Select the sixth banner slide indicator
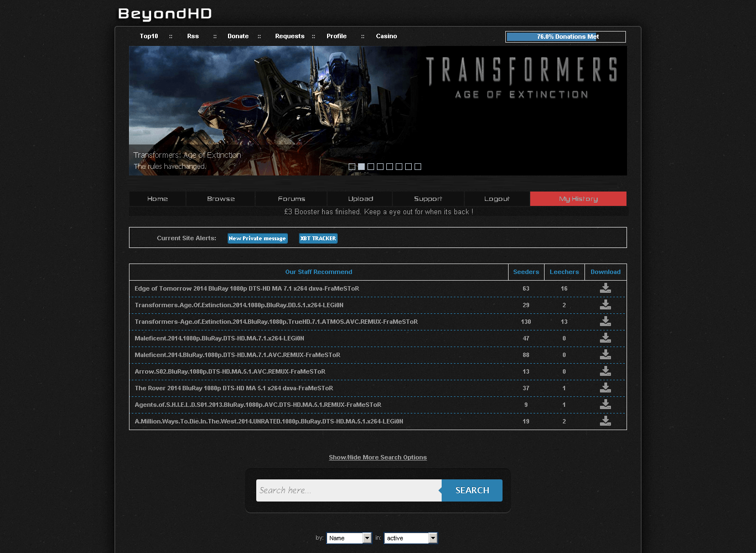Screen dimensions: 756x553 (399, 167)
